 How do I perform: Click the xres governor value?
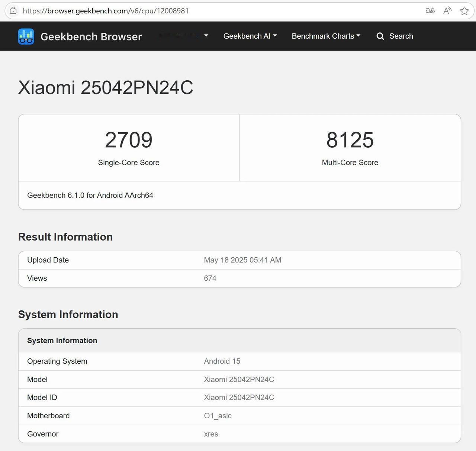[x=211, y=434]
